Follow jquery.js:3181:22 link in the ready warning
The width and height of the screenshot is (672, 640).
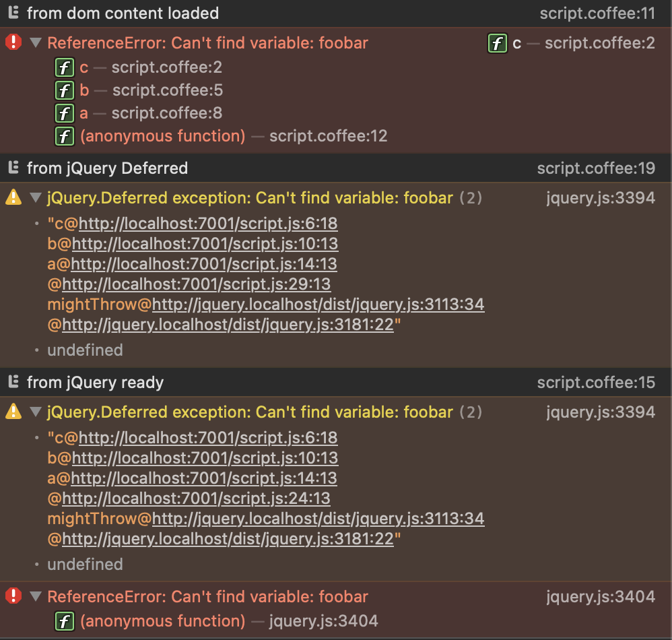(x=228, y=538)
